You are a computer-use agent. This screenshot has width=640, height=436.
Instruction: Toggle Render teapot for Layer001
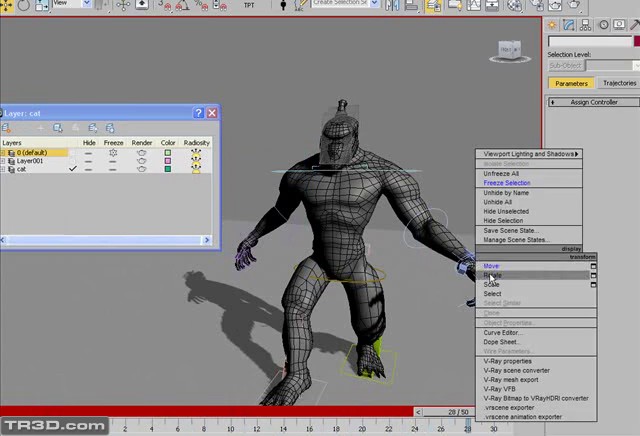[142, 161]
